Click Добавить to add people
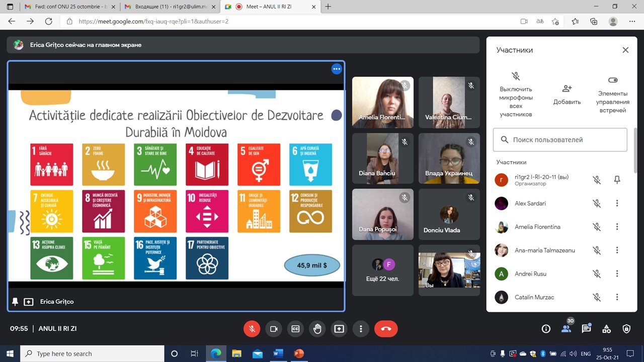The height and width of the screenshot is (362, 644). [x=567, y=94]
